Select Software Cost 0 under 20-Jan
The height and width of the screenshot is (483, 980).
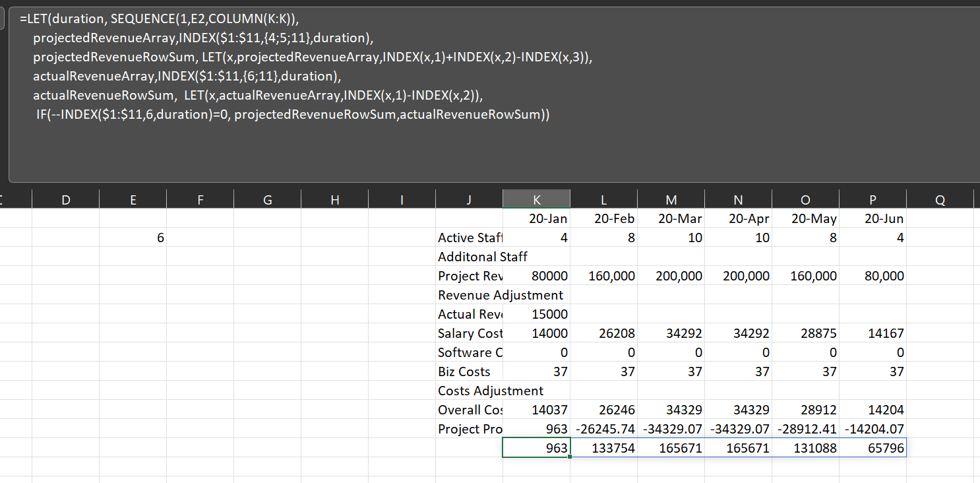click(x=536, y=352)
